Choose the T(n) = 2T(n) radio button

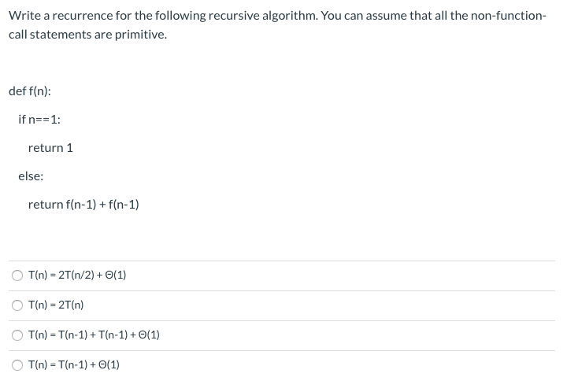pos(17,305)
